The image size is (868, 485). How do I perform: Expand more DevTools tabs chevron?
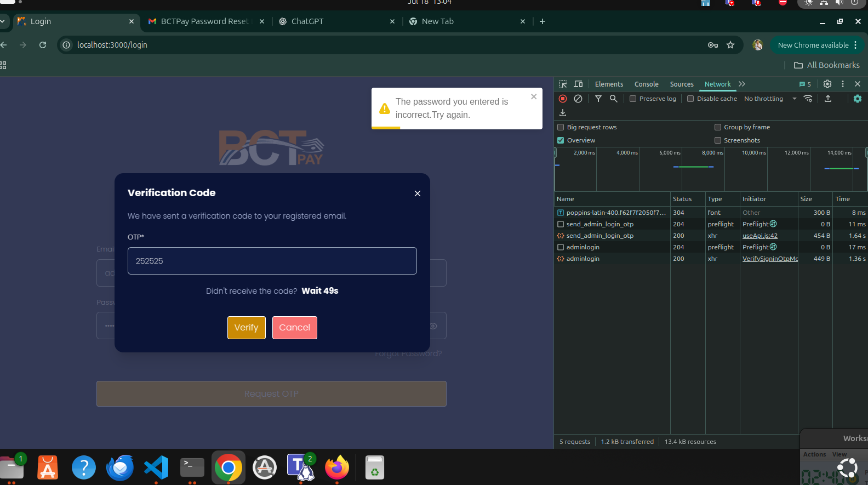(x=742, y=84)
